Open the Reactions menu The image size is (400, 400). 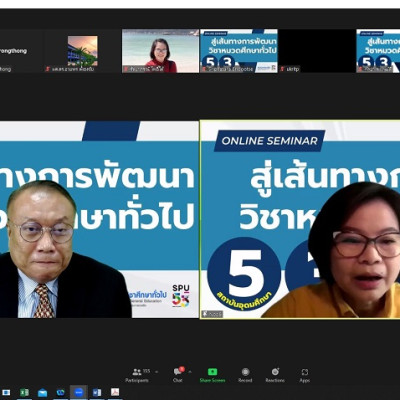tap(275, 375)
